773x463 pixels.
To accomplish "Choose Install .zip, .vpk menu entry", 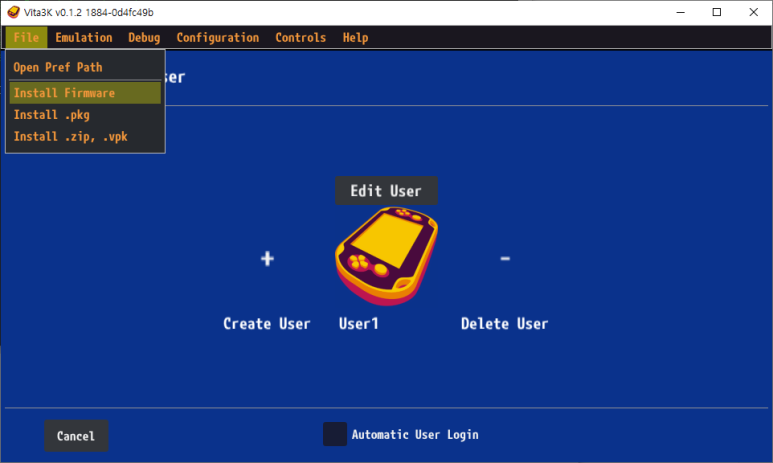I will pos(85,137).
